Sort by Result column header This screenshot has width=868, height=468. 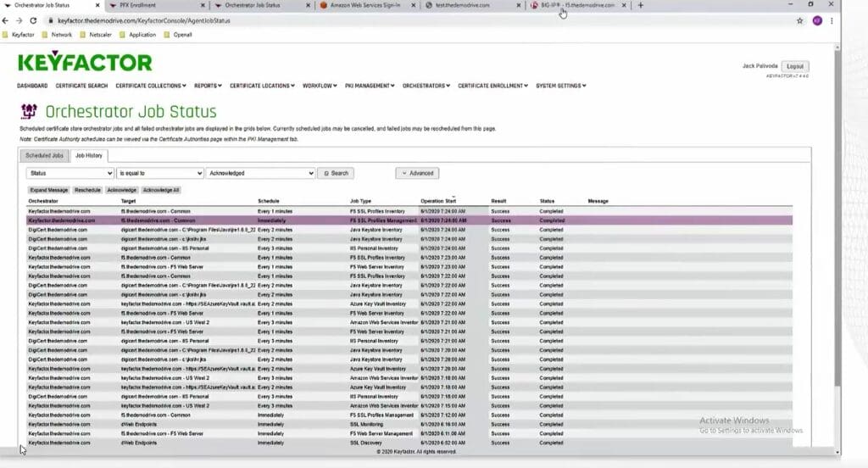coord(498,201)
